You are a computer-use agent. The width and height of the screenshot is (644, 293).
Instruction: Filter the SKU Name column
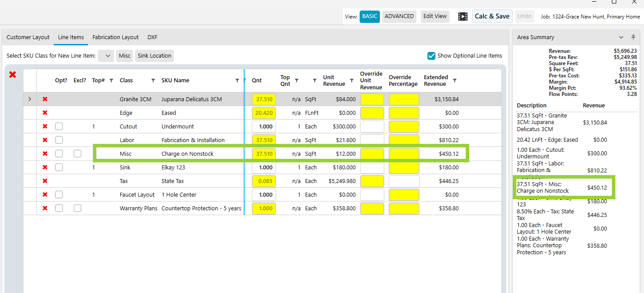[238, 81]
